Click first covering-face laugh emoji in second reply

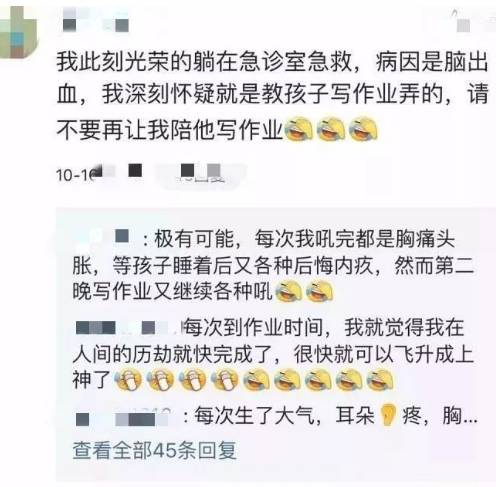(128, 380)
